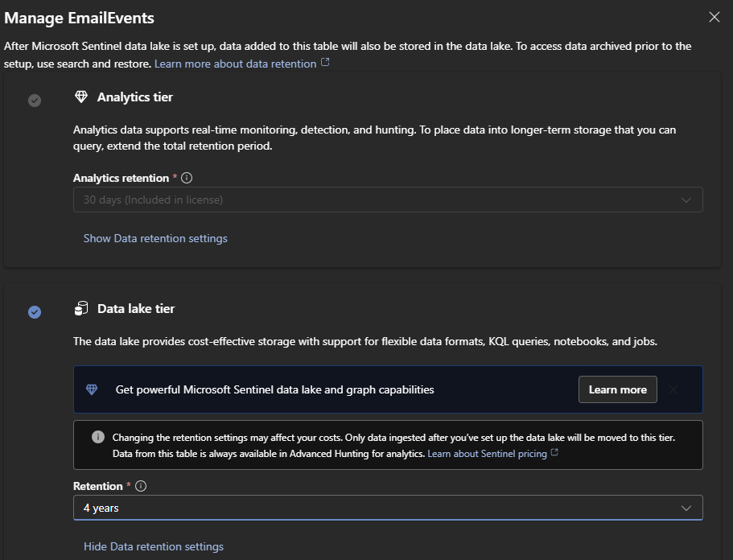Click the Analytics tier heading
The height and width of the screenshot is (560, 733).
(x=135, y=97)
